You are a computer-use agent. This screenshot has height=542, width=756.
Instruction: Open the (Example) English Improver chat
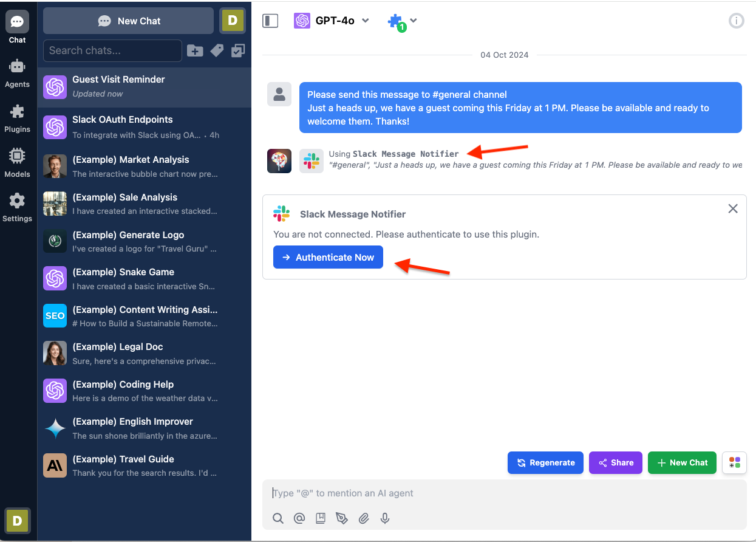click(x=145, y=428)
